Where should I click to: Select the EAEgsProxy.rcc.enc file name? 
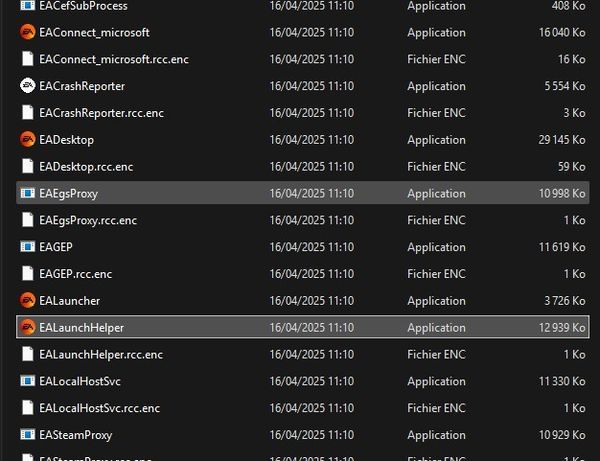coord(88,220)
